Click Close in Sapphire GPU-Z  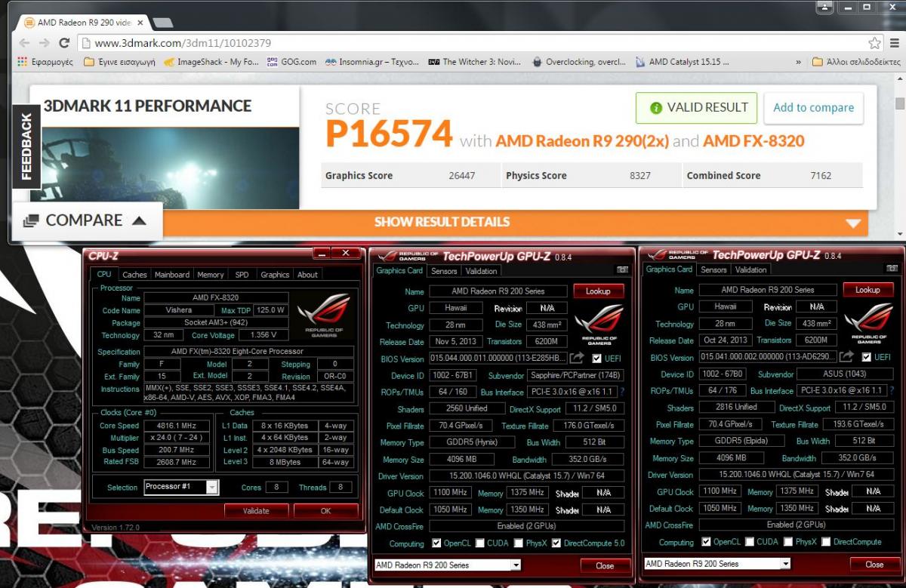tap(605, 565)
